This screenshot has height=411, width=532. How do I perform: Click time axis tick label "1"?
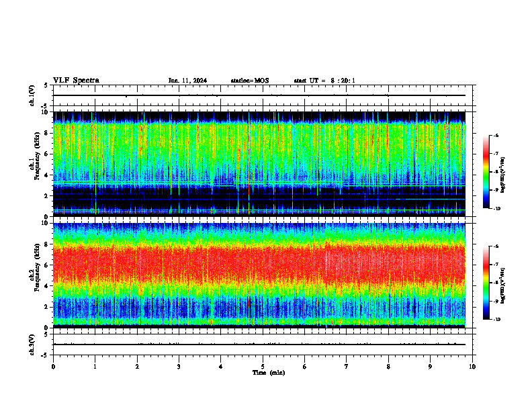click(95, 367)
